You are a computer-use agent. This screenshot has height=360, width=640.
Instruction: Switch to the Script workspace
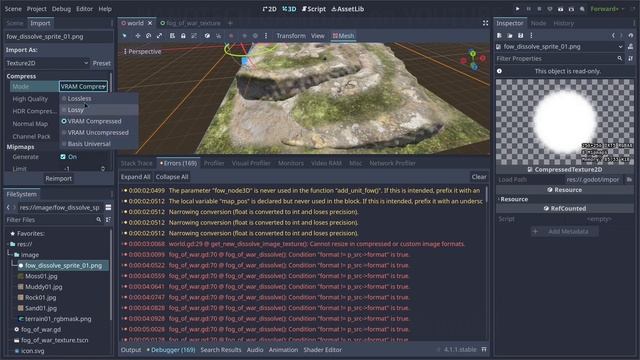tap(313, 9)
